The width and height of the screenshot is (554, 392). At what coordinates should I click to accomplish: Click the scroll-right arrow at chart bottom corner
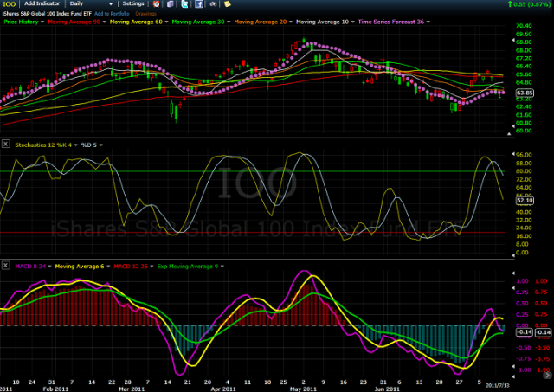(x=547, y=376)
